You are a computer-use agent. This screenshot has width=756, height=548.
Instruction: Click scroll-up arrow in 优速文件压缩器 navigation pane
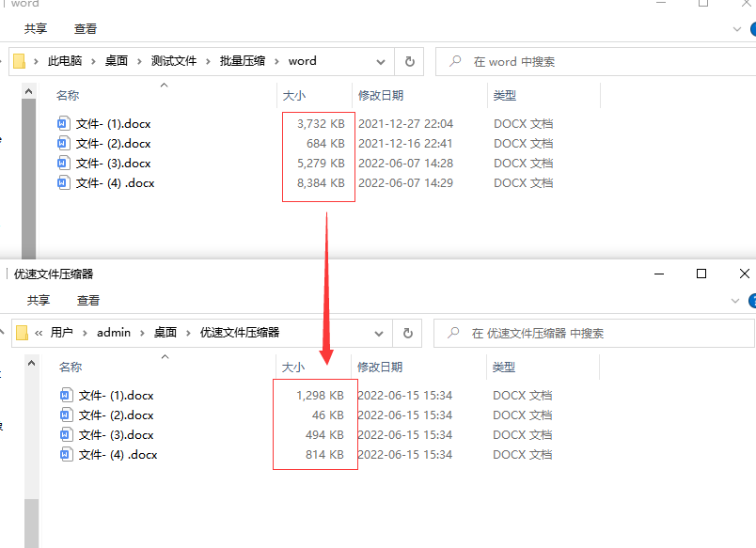[x=32, y=363]
